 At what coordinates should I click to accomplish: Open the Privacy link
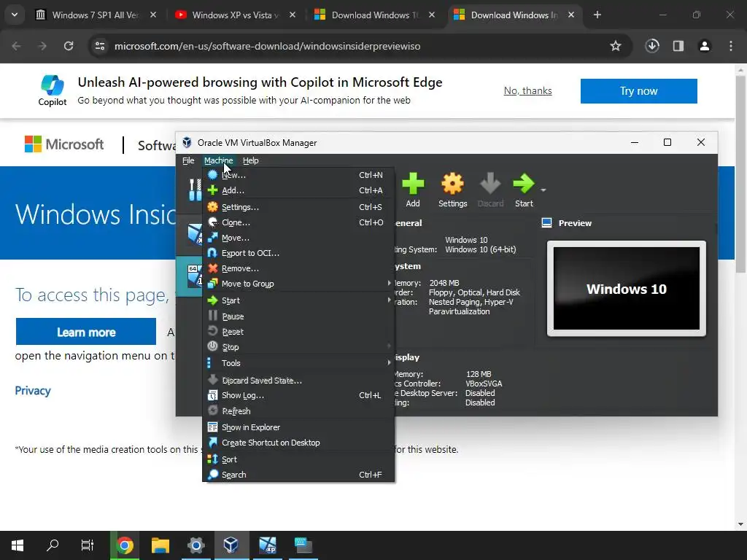pyautogui.click(x=33, y=391)
